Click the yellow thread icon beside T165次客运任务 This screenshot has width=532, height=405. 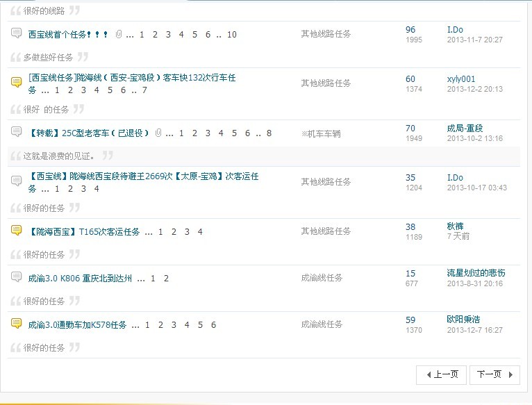(17, 231)
